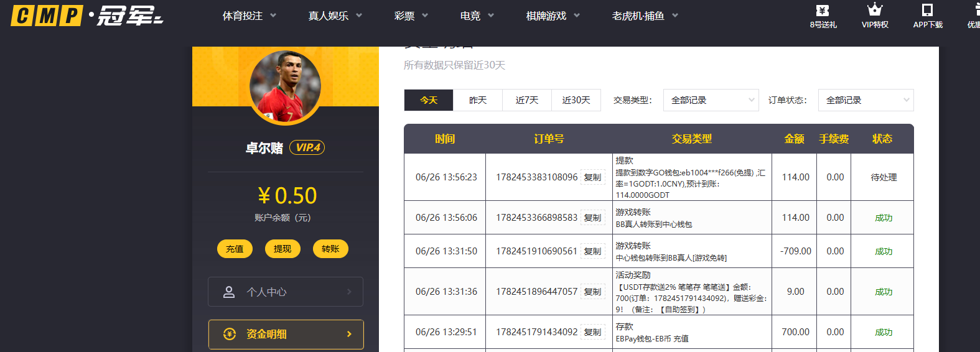Image resolution: width=980 pixels, height=352 pixels.
Task: Click the 订单号 column header
Action: [549, 139]
